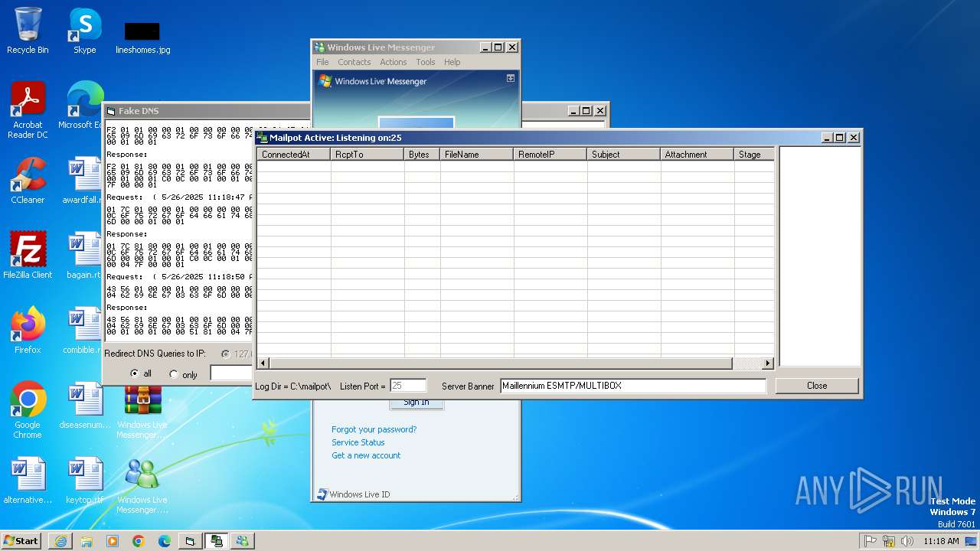Open the 'Forgot your password?' link
This screenshot has height=551, width=980.
click(374, 429)
